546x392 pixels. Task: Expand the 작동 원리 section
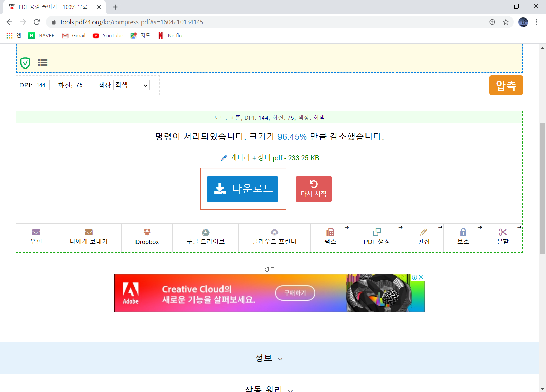pos(269,389)
